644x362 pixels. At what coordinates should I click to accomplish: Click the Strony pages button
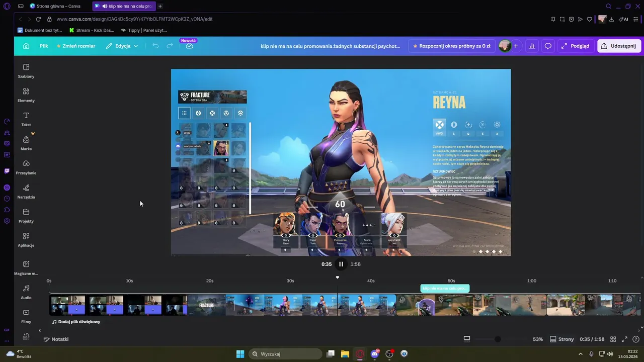click(x=561, y=339)
